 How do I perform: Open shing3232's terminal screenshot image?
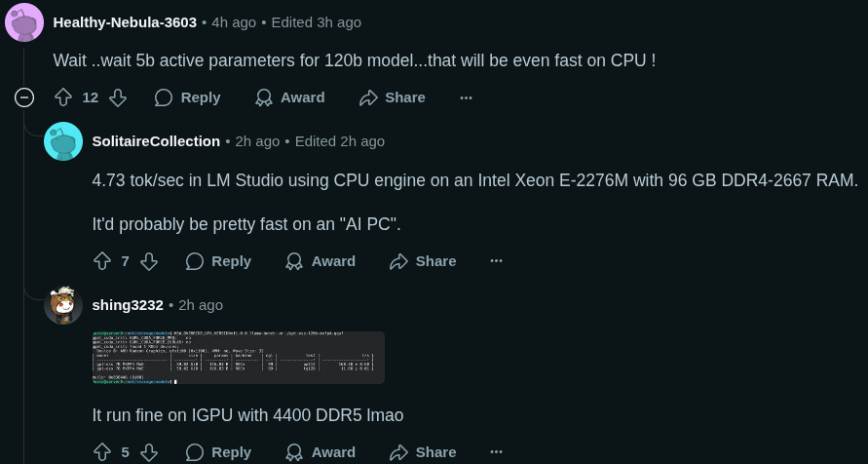click(x=239, y=358)
